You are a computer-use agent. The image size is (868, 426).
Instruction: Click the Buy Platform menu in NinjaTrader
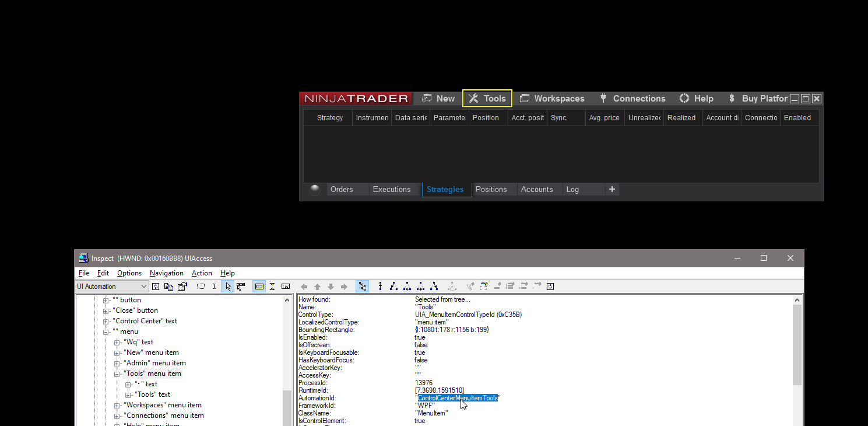[758, 99]
